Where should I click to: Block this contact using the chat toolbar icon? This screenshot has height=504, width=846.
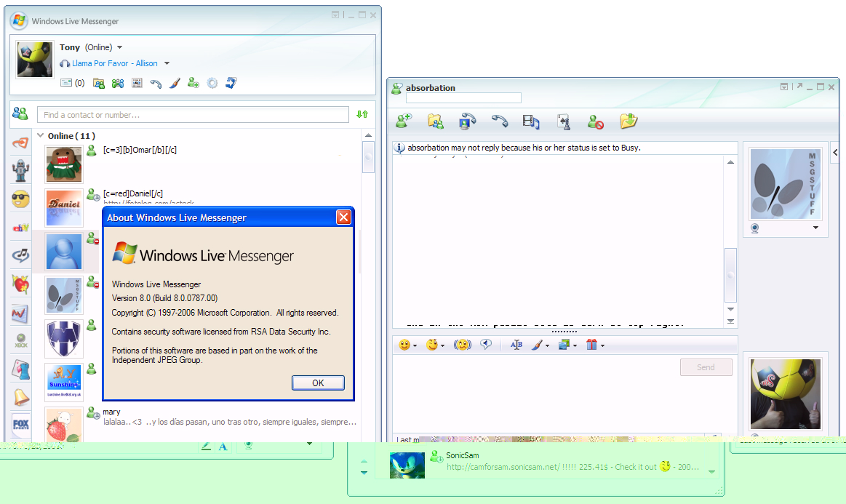coord(596,122)
